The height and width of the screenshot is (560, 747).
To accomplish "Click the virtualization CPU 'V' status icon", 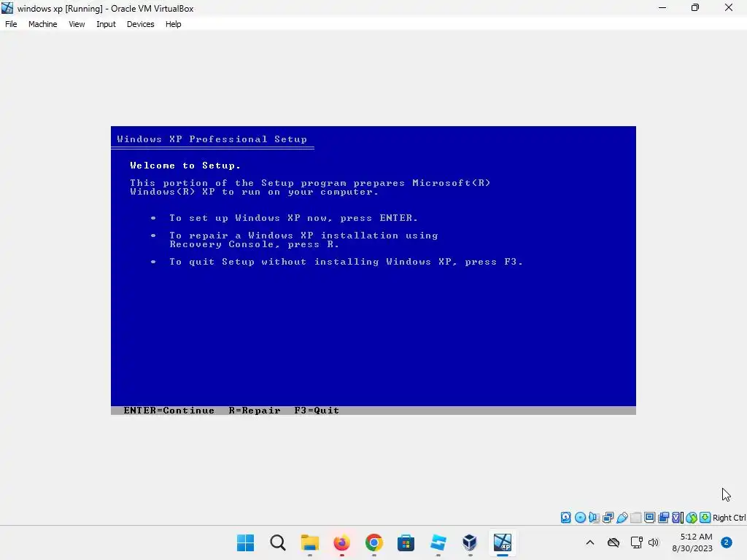I will click(678, 518).
